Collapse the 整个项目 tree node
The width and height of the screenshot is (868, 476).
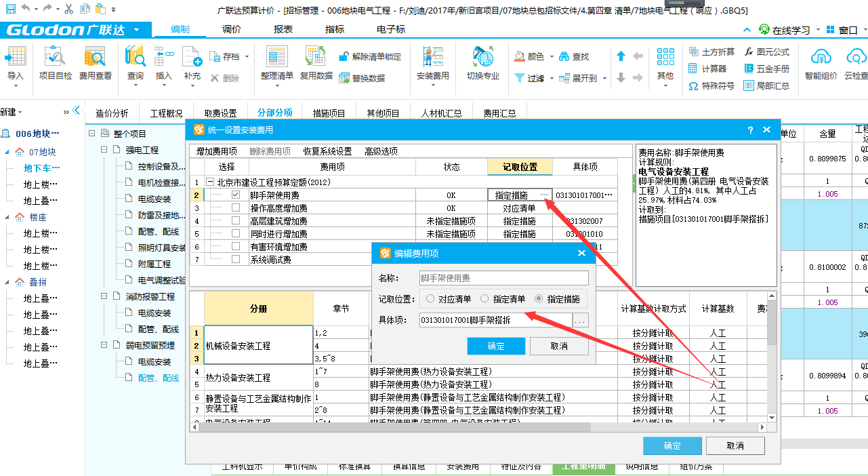point(92,134)
